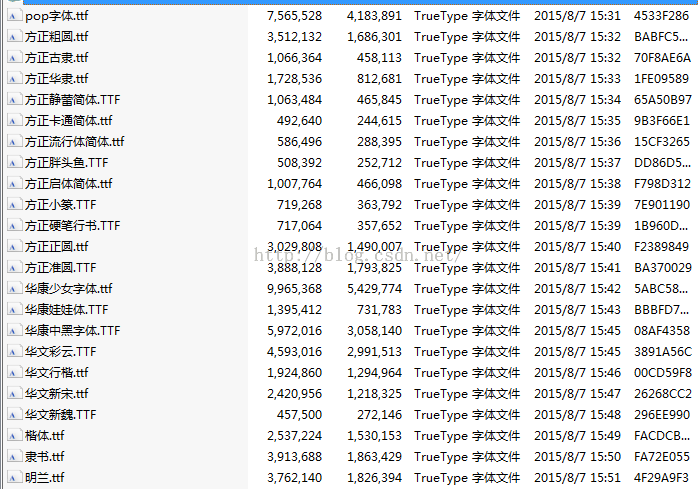Click the file icon next to 方正卡通简体.ttf
Viewport: 700px width, 489px height.
tap(14, 121)
